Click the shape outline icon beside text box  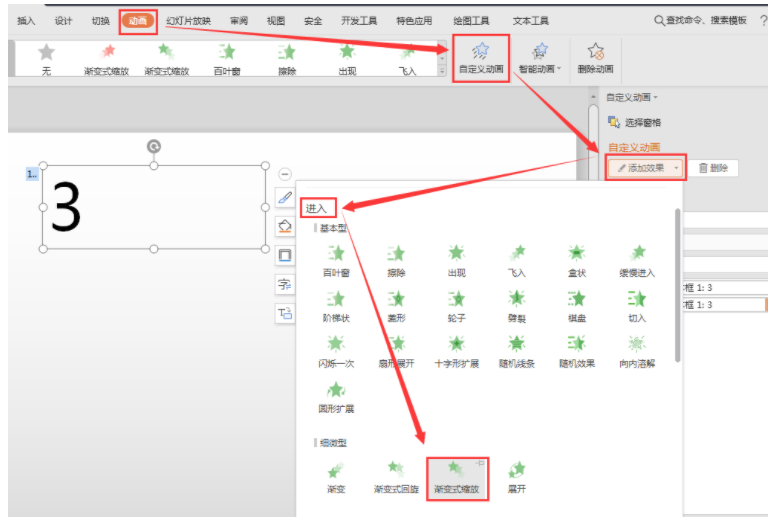285,255
